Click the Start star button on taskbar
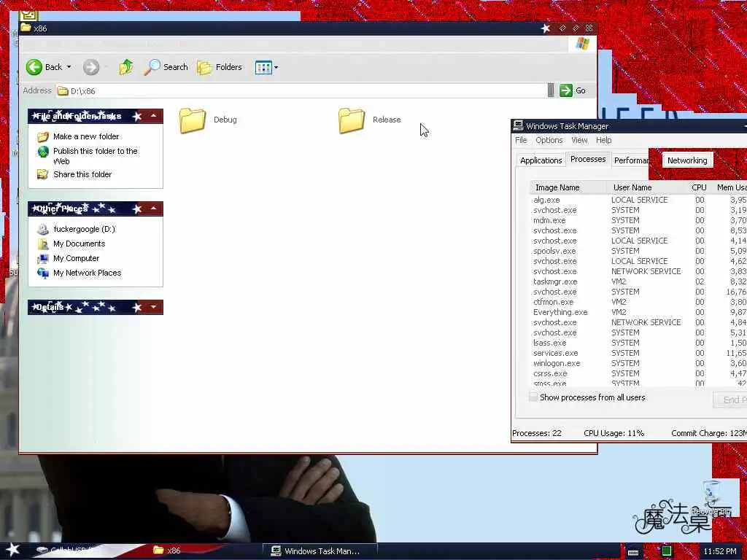Viewport: 747px width, 560px height. pyautogui.click(x=13, y=550)
